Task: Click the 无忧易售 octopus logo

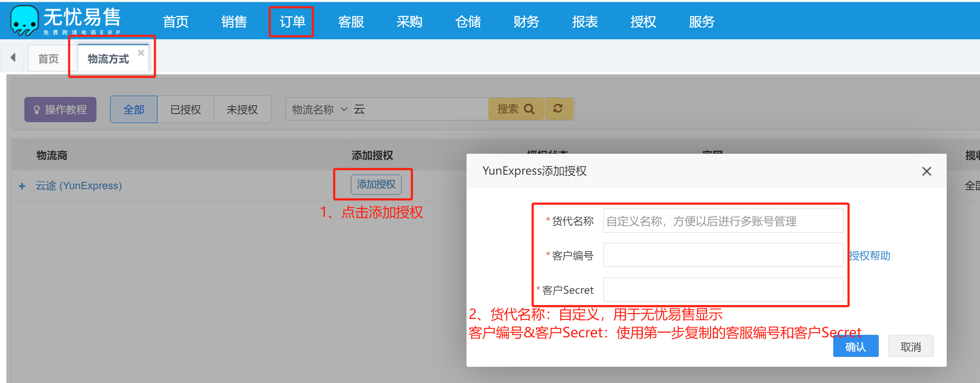Action: click(25, 20)
